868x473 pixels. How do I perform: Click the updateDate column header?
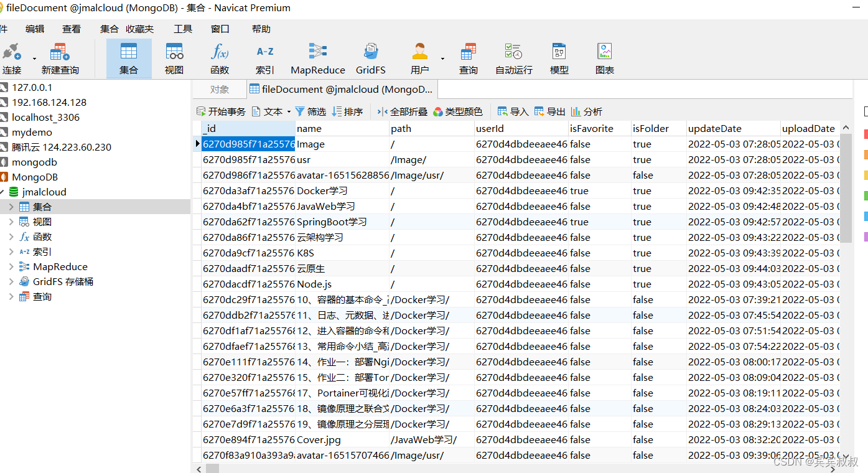(x=734, y=128)
